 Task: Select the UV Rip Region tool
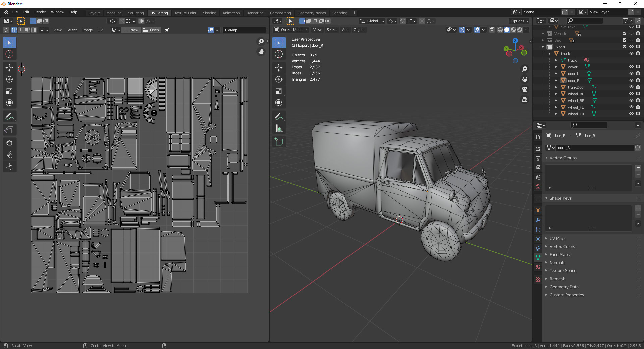[x=9, y=130]
